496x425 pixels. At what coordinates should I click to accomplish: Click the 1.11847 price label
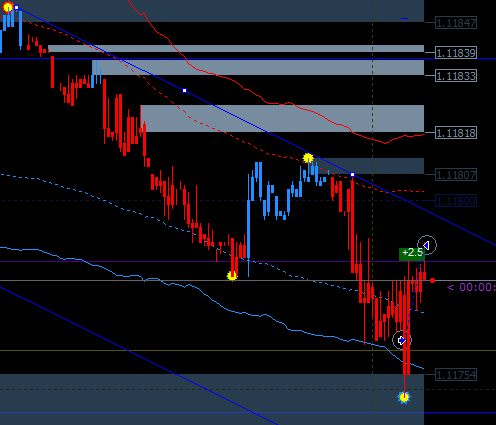point(456,23)
